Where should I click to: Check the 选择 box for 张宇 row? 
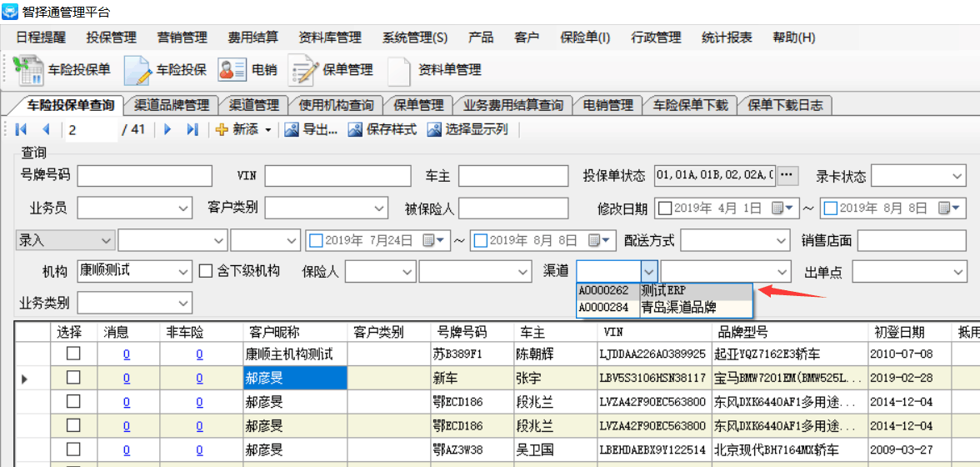pos(73,378)
